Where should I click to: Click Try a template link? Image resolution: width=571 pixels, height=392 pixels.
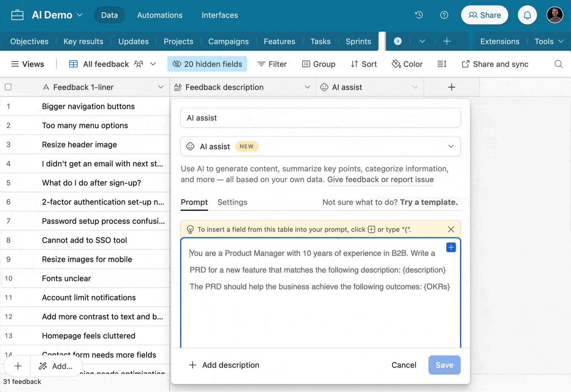429,202
